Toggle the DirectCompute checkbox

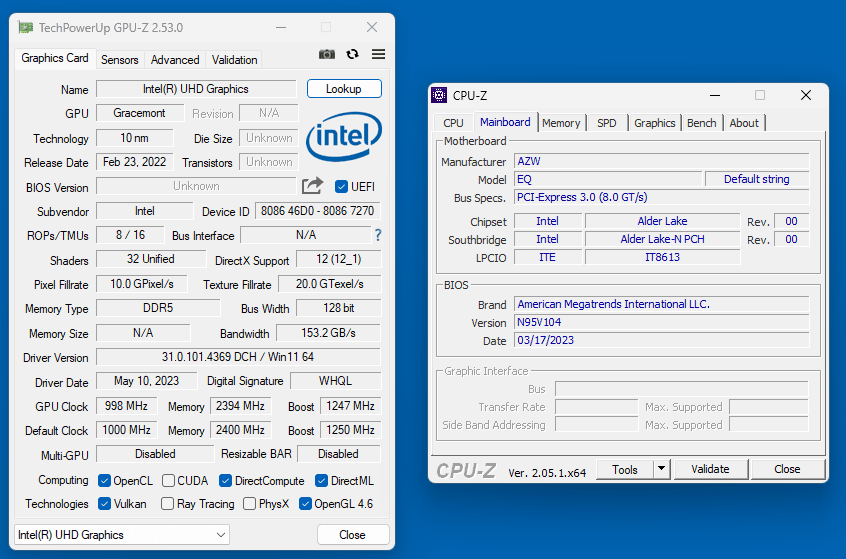226,480
